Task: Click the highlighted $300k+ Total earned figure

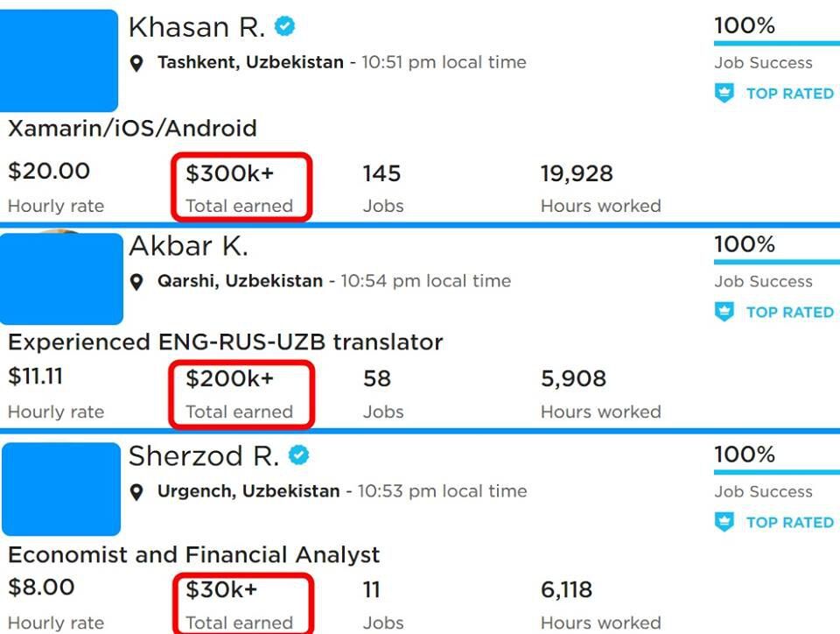Action: point(230,173)
